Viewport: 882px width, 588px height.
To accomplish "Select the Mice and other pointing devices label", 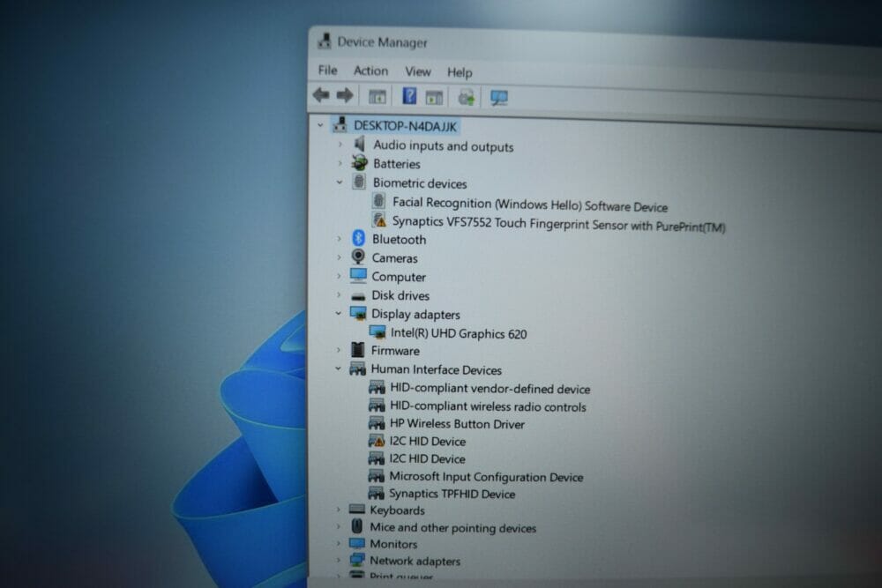I will pyautogui.click(x=452, y=528).
